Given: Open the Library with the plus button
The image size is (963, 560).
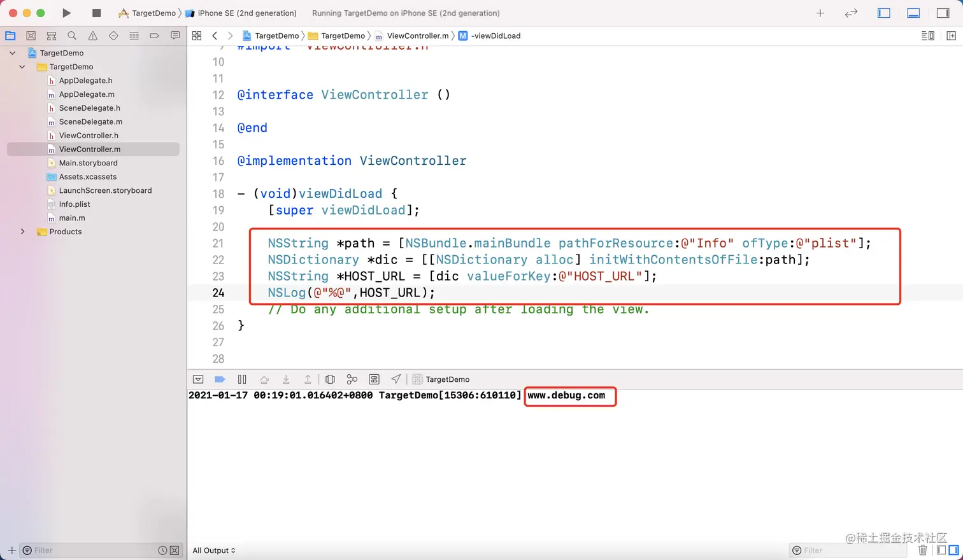Looking at the screenshot, I should pyautogui.click(x=820, y=13).
